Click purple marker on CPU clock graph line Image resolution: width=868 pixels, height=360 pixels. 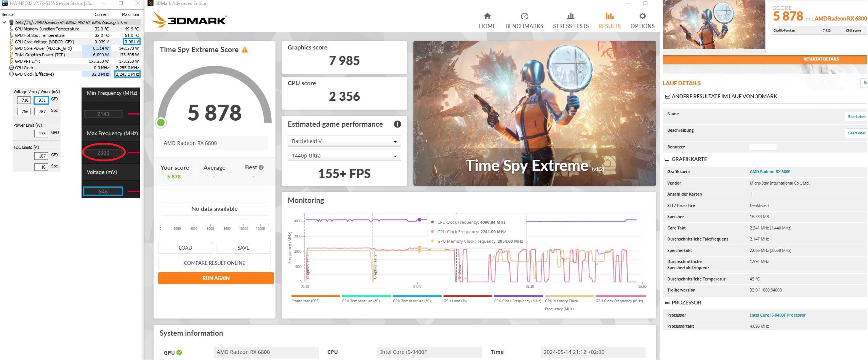click(420, 220)
